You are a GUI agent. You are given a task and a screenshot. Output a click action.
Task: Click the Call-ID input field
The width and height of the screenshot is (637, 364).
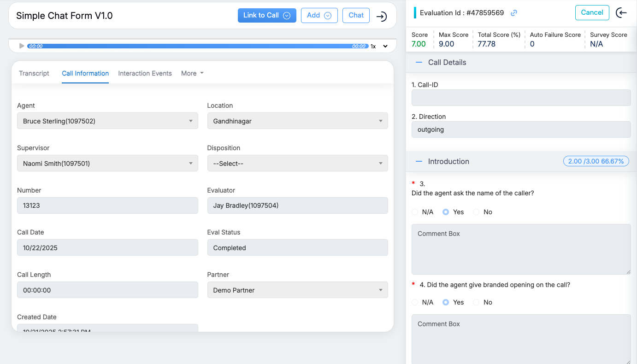pyautogui.click(x=521, y=98)
